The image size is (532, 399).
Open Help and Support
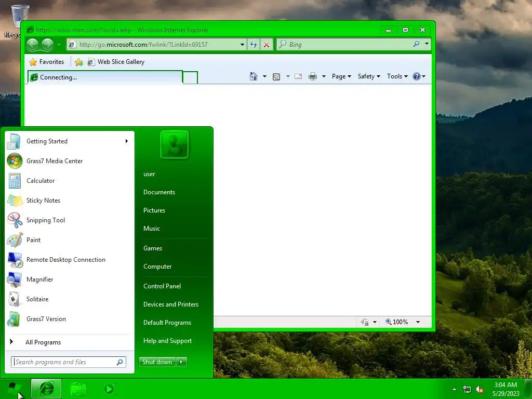[168, 341]
